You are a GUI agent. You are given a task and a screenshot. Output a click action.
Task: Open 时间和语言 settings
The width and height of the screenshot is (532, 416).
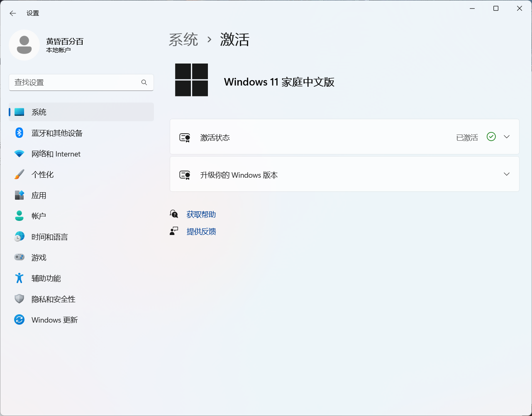(x=81, y=237)
